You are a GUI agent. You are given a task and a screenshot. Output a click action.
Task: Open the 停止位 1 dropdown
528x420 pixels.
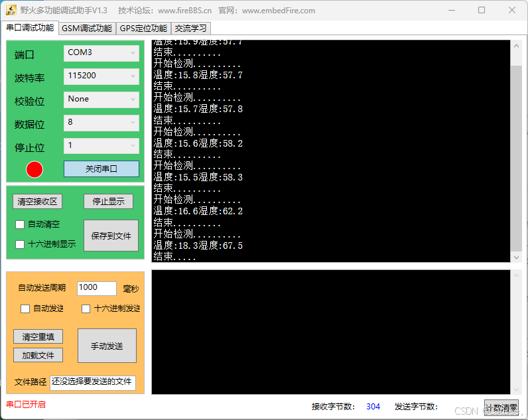tap(101, 146)
